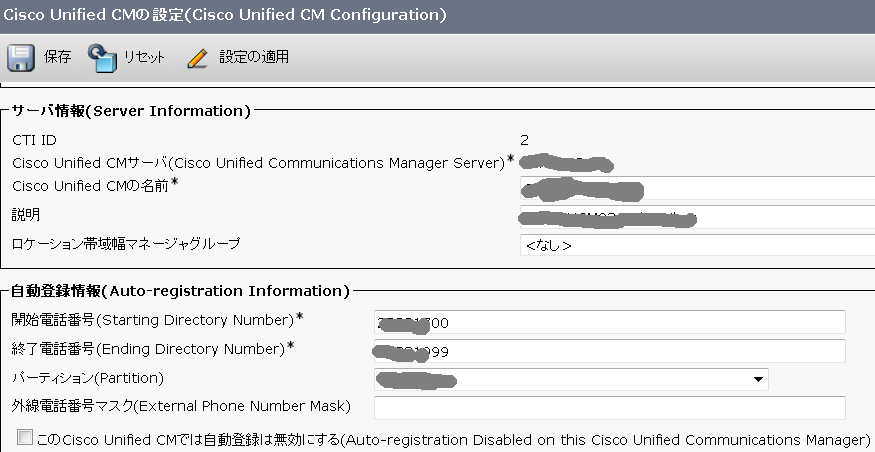Screen dimensions: 875x452
Task: Click the Partition dropdown arrow
Action: tap(759, 379)
